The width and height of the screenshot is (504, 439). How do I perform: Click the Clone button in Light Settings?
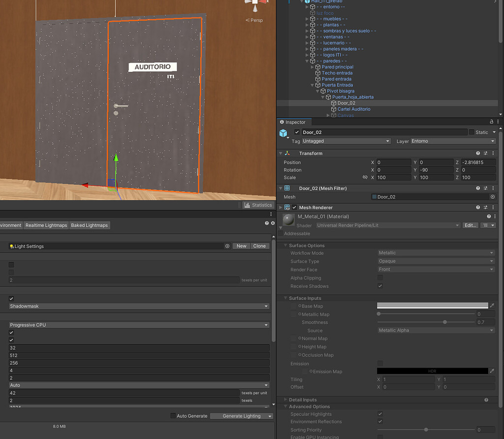(x=259, y=246)
